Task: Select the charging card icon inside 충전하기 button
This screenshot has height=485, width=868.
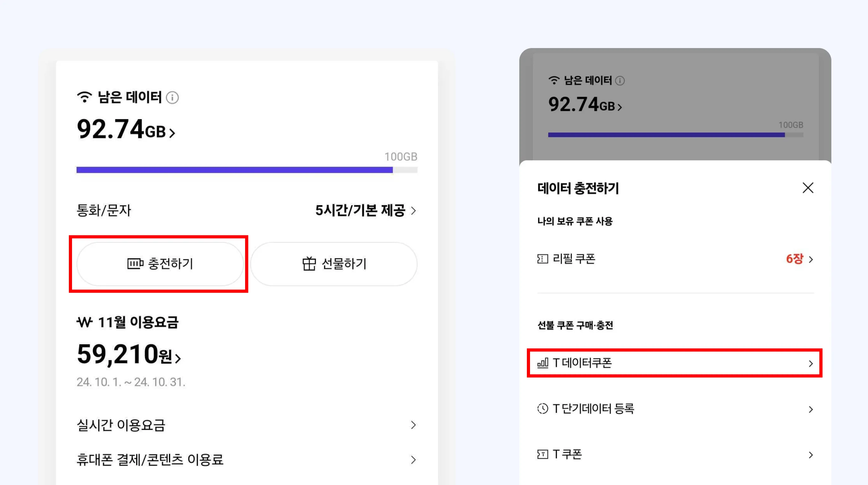Action: pos(135,264)
